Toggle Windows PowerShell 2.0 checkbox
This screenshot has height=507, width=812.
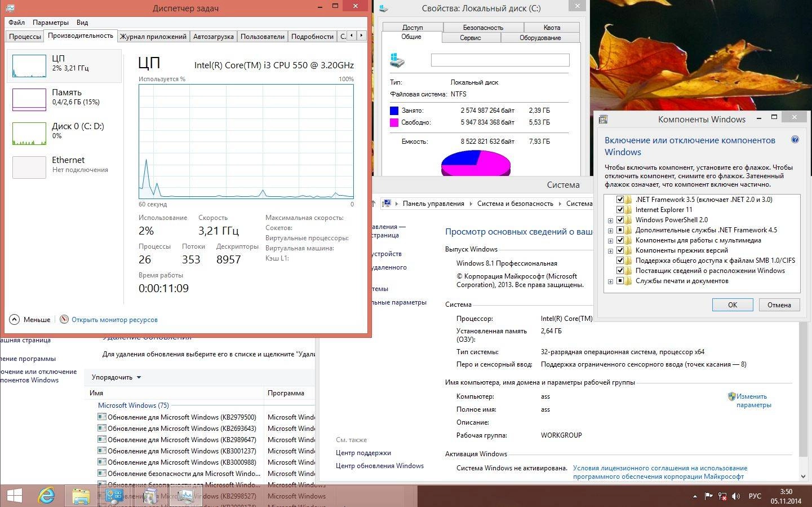tap(620, 220)
